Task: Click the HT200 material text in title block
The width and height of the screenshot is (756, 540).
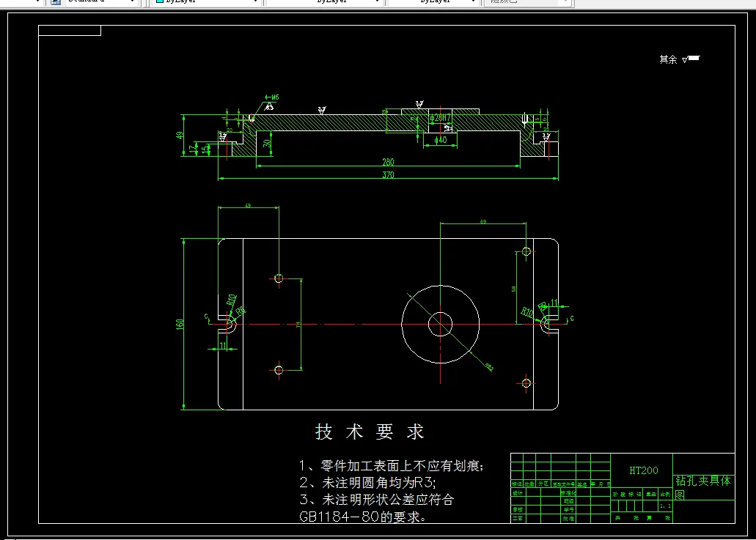Action: [643, 470]
